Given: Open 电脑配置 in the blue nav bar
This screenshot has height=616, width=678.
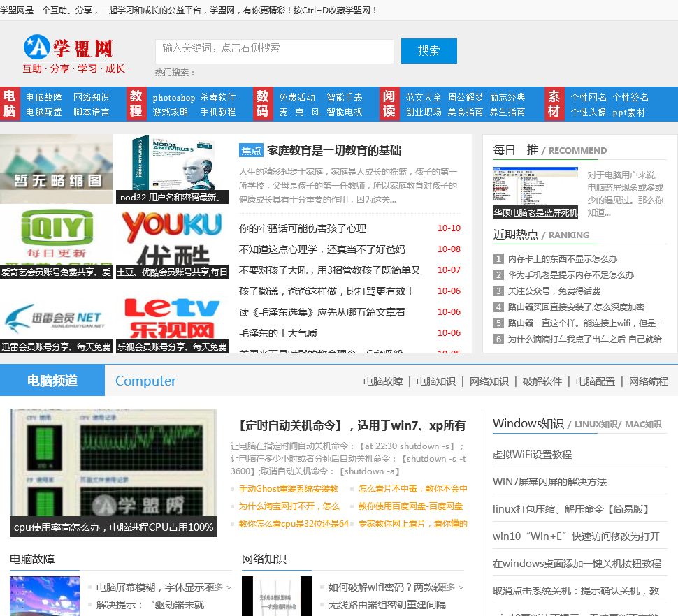Looking at the screenshot, I should pos(44,112).
